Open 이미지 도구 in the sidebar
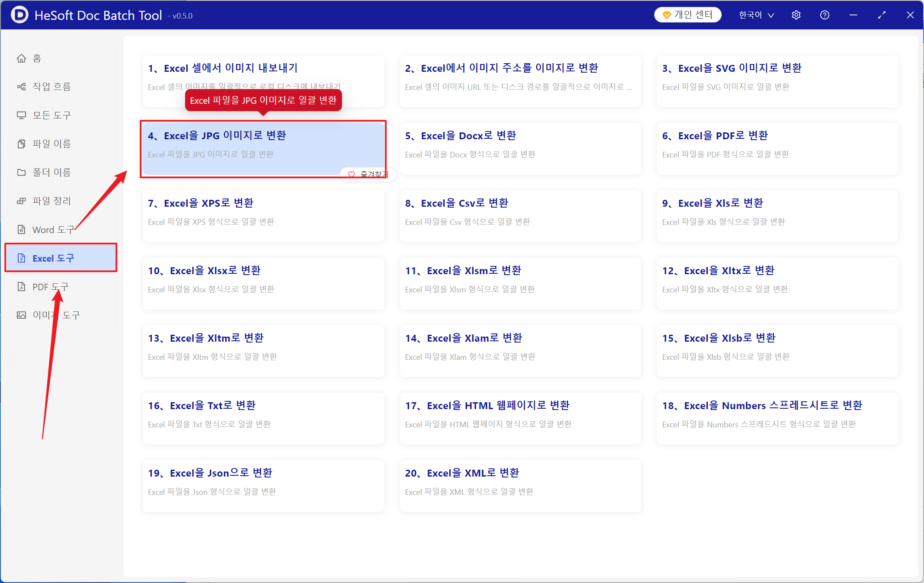This screenshot has height=583, width=924. [x=61, y=315]
